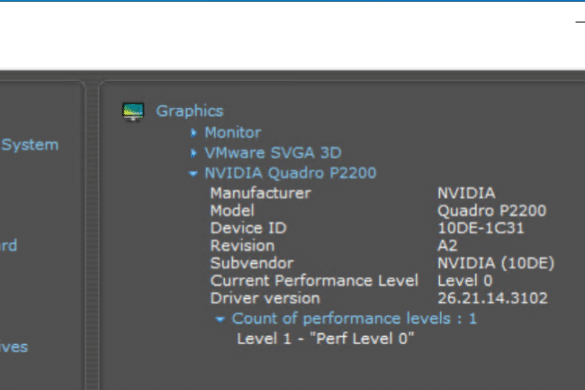Click the Quadro P2200 model value
585x390 pixels.
[492, 211]
